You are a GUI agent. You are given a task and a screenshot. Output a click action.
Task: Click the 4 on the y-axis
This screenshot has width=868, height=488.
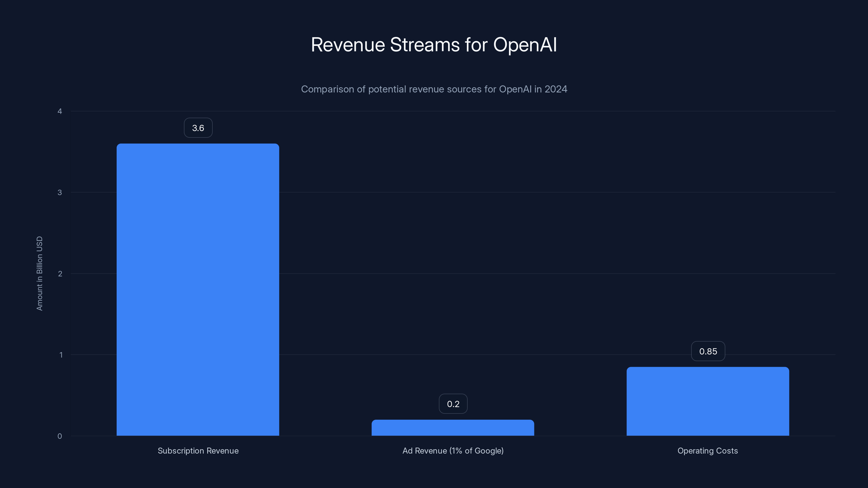[60, 111]
